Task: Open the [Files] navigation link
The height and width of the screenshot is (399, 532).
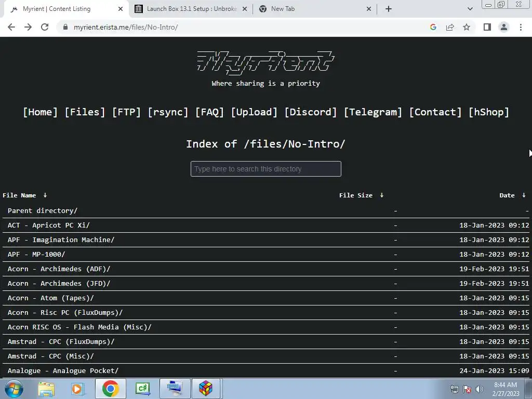Action: click(x=85, y=112)
